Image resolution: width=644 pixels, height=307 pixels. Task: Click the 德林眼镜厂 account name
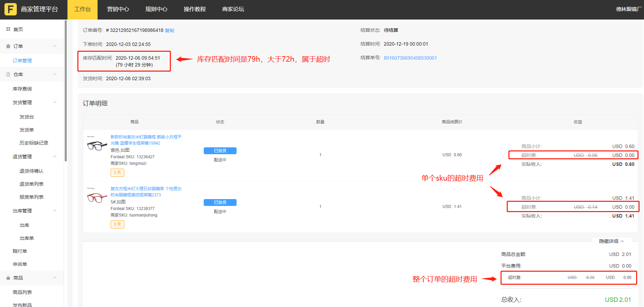(628, 9)
